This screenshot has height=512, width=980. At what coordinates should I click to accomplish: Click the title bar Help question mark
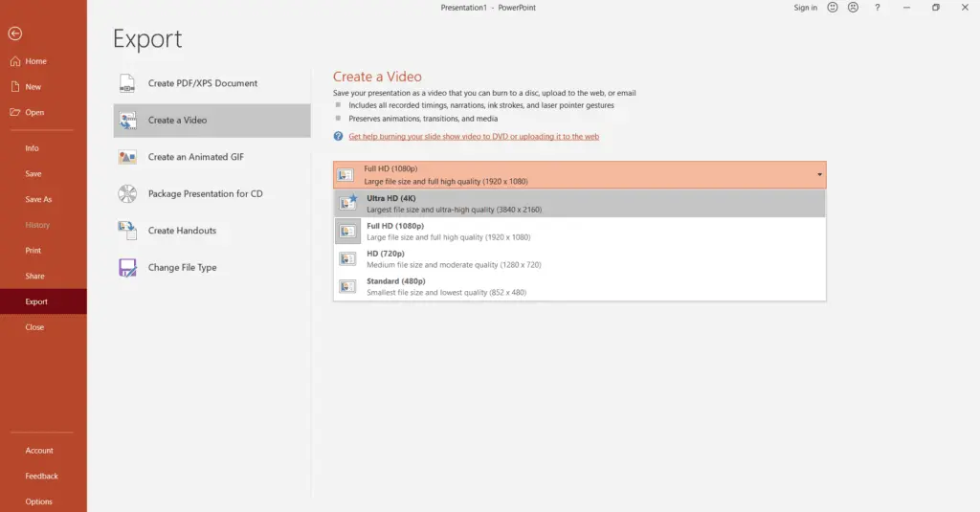878,8
